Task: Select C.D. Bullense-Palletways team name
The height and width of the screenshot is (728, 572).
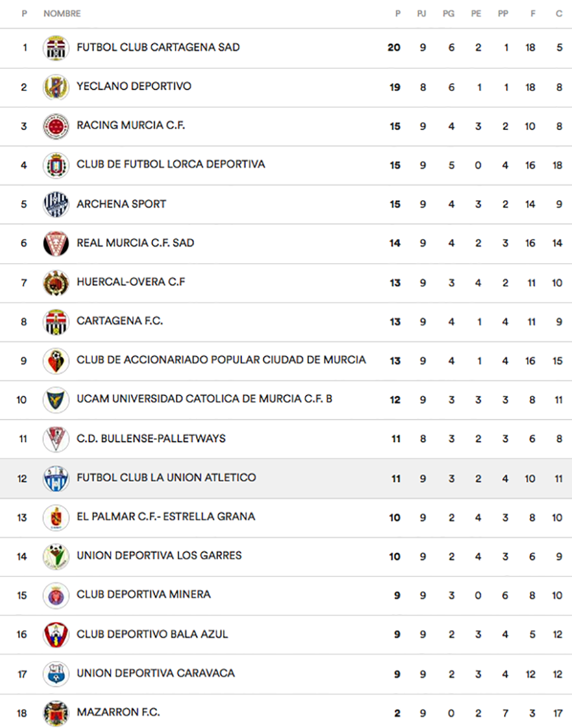Action: (x=151, y=439)
